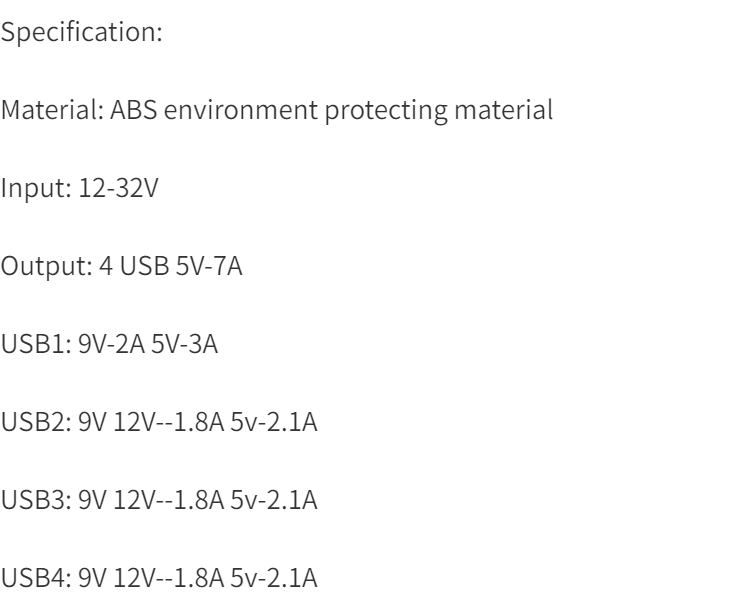Screen dimensions: 750x608
Task: Click '5v-2.1A' in the USB4 line
Action: tap(274, 578)
